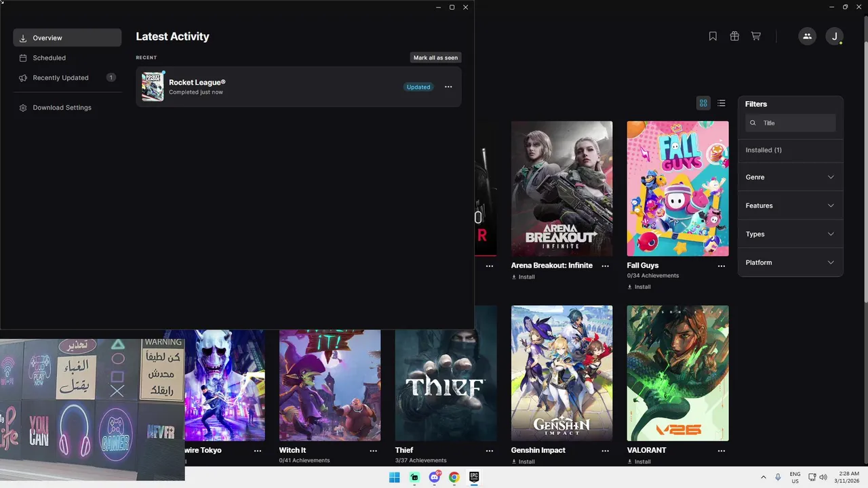Click the Title search field in Filters
868x488 pixels.
(x=791, y=123)
